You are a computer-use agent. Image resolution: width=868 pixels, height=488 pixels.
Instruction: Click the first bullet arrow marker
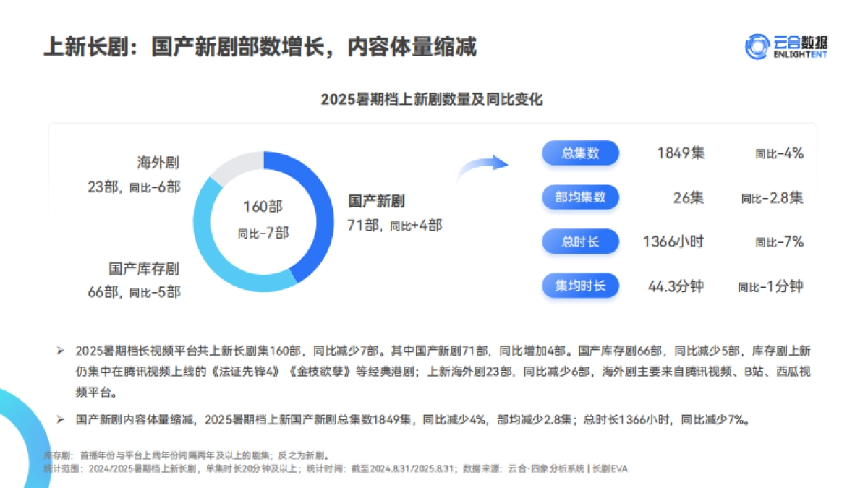tap(59, 348)
